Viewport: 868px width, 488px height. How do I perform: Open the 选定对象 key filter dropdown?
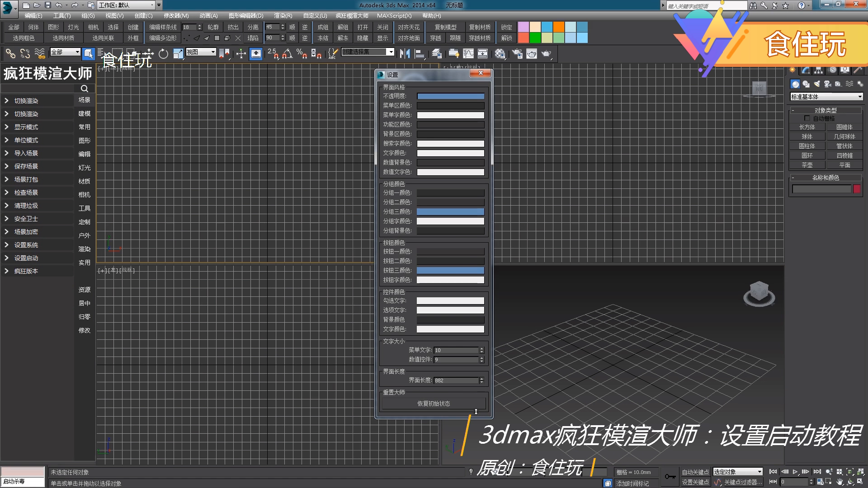[738, 472]
